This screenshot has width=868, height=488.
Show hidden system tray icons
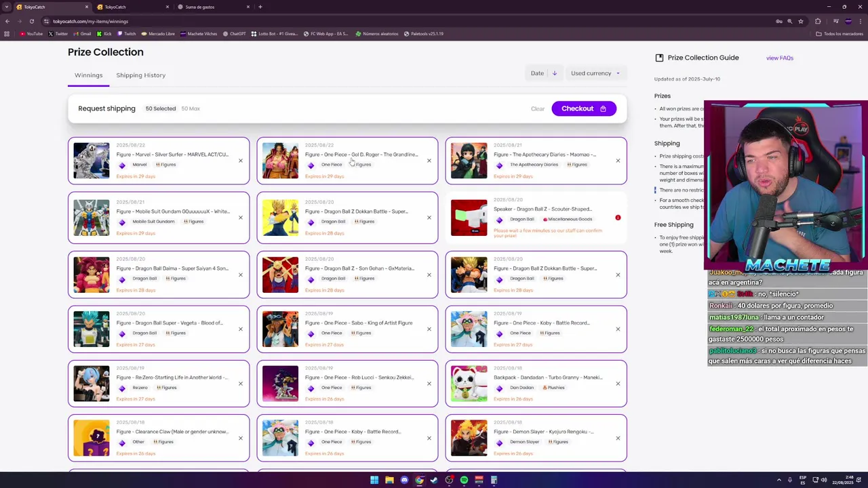coord(779,480)
